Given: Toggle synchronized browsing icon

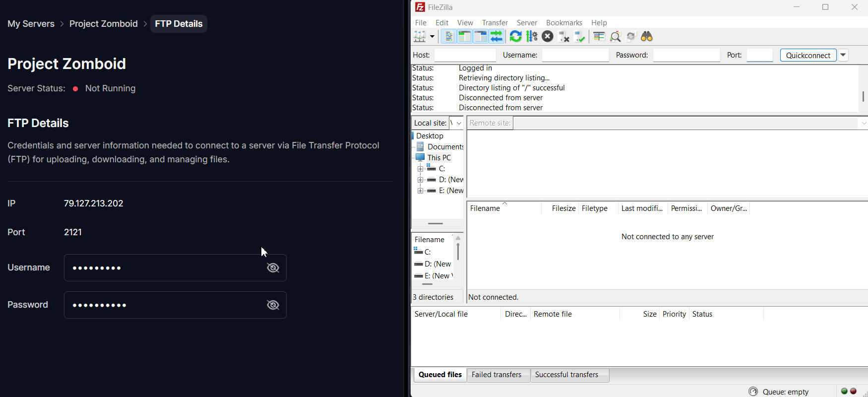Looking at the screenshot, I should [x=631, y=37].
